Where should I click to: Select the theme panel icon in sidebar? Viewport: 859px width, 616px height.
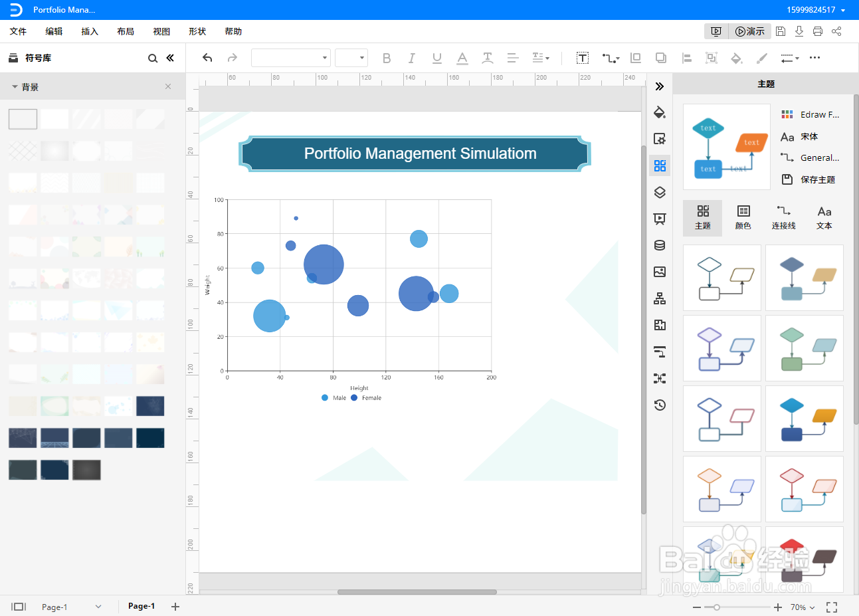pos(660,165)
